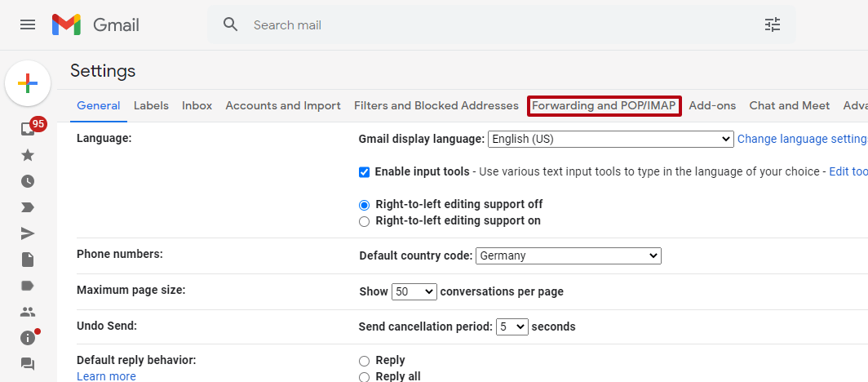This screenshot has width=868, height=382.
Task: Open the Gmail display language dropdown
Action: point(610,140)
